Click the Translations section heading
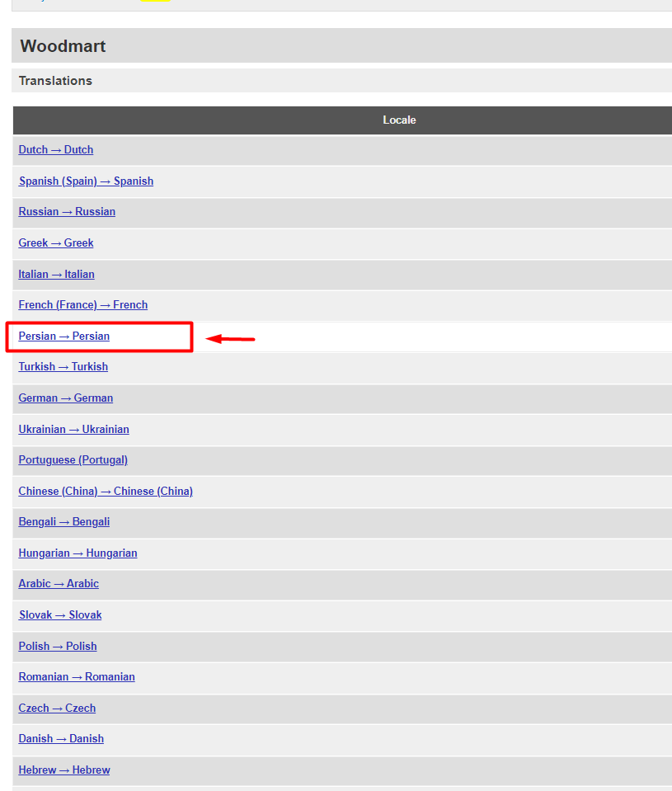This screenshot has height=791, width=672. click(x=55, y=81)
